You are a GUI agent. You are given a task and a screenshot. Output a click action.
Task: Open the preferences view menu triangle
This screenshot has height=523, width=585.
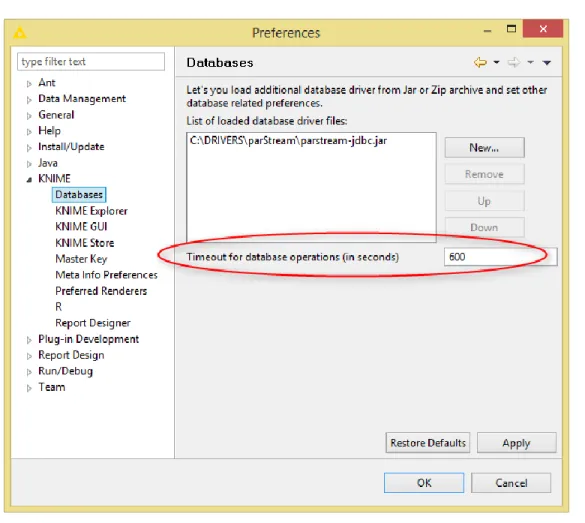click(x=547, y=63)
